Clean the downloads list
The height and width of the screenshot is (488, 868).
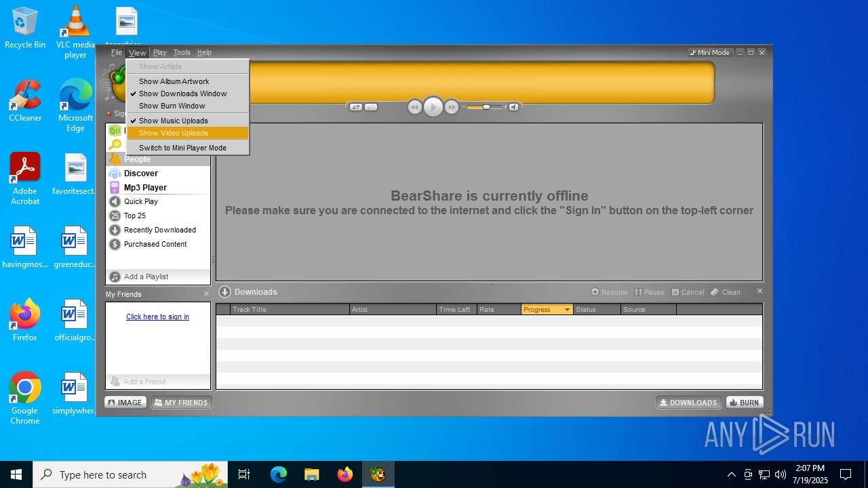(x=725, y=292)
